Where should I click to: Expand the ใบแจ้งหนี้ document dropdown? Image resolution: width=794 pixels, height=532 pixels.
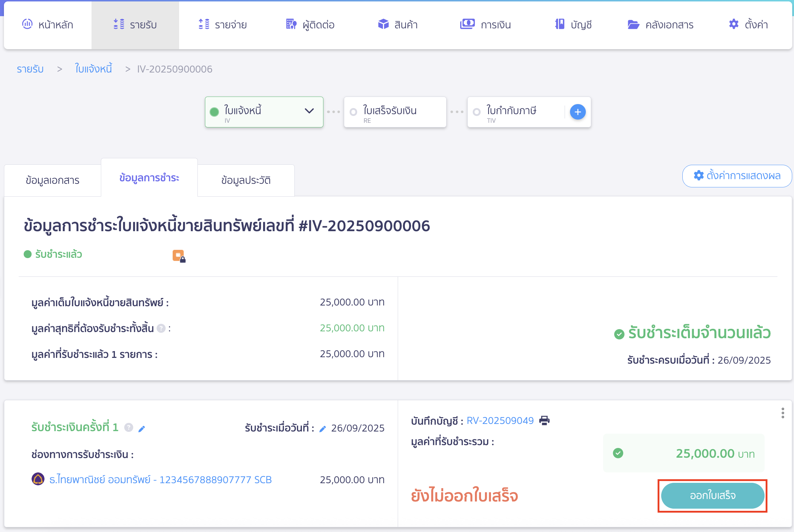(x=309, y=112)
